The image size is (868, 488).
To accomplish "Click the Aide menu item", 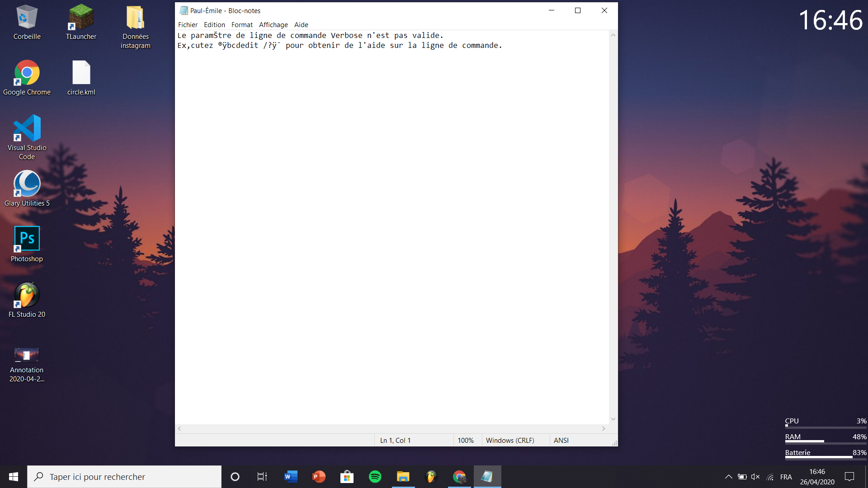I will (301, 24).
